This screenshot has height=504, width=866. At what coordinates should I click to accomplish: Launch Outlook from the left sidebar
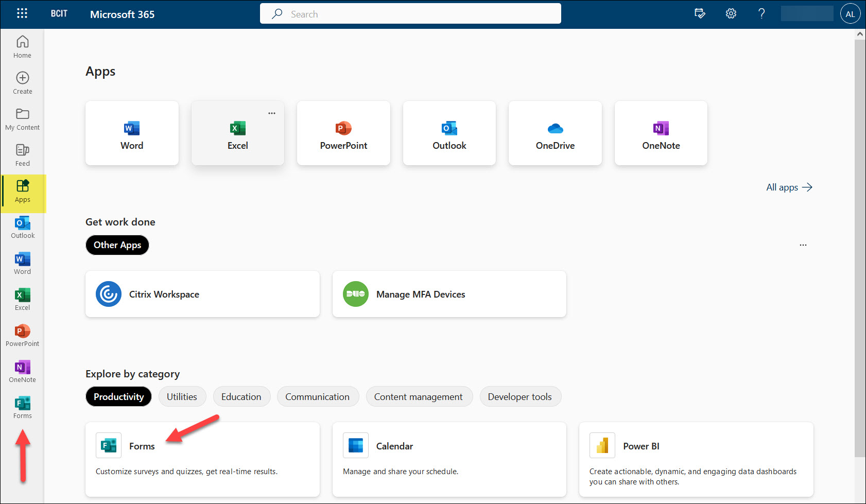coord(22,227)
